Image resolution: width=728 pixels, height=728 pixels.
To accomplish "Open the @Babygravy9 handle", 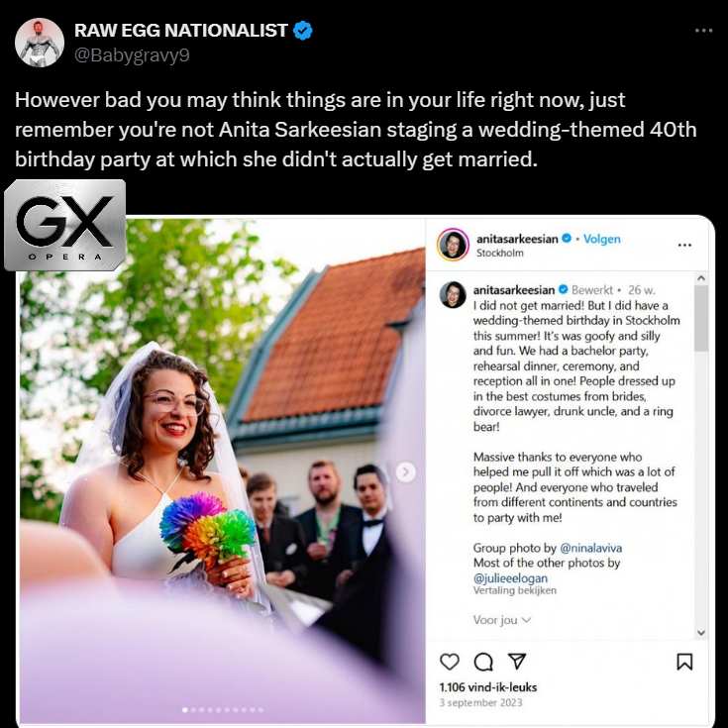I will coord(132,55).
